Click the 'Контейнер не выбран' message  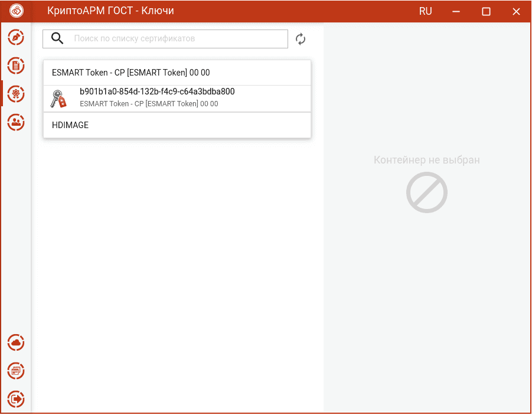(x=426, y=160)
